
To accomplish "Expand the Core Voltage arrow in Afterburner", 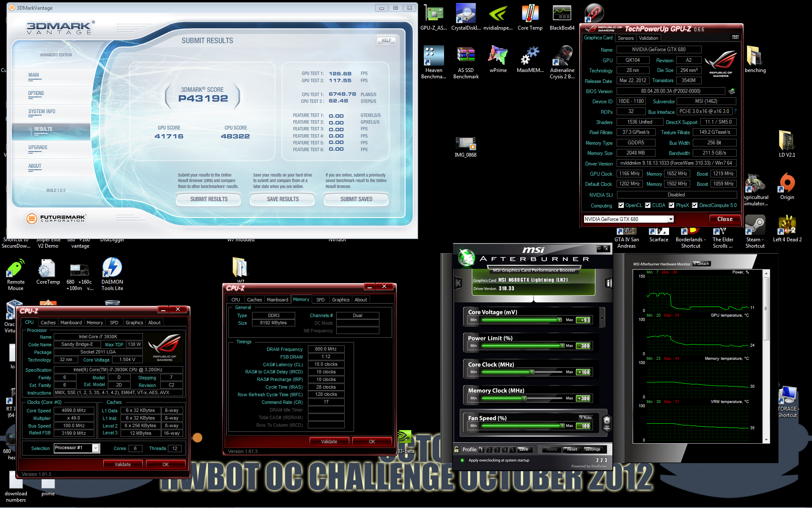I will click(x=602, y=318).
